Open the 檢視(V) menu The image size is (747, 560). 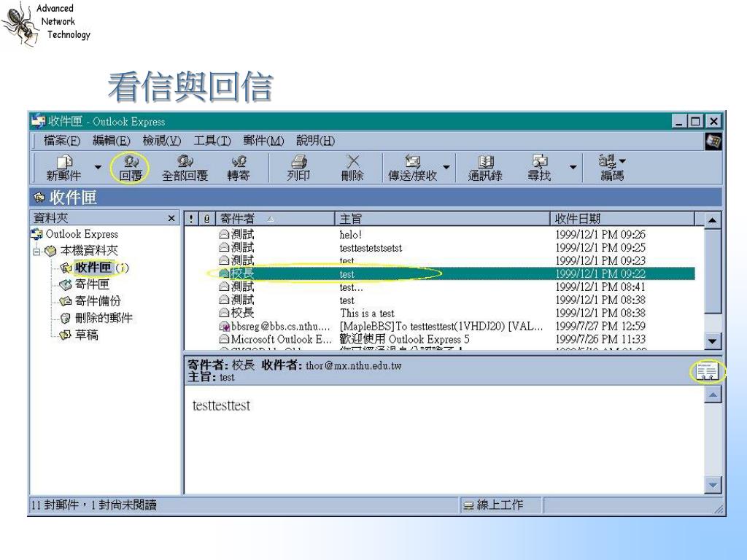[x=162, y=141]
